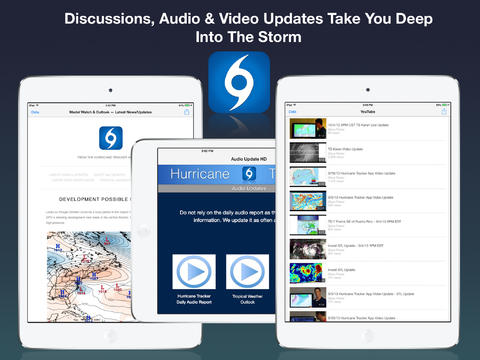Tap the large Hurricane Tracker app icon

coord(239,82)
